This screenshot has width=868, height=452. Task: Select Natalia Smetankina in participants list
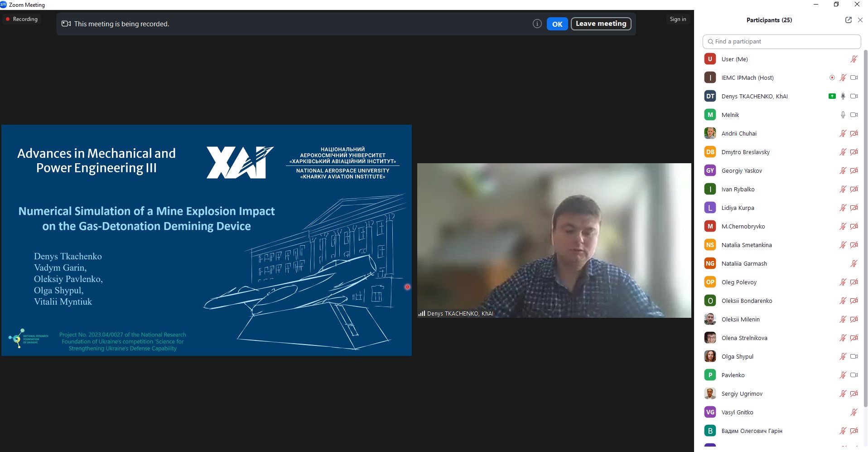746,245
